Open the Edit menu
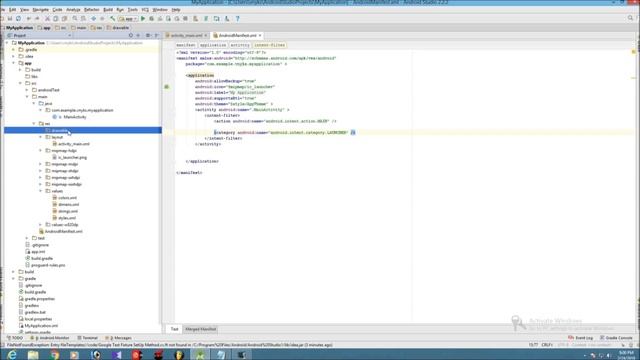The width and height of the screenshot is (640, 360). (x=13, y=9)
